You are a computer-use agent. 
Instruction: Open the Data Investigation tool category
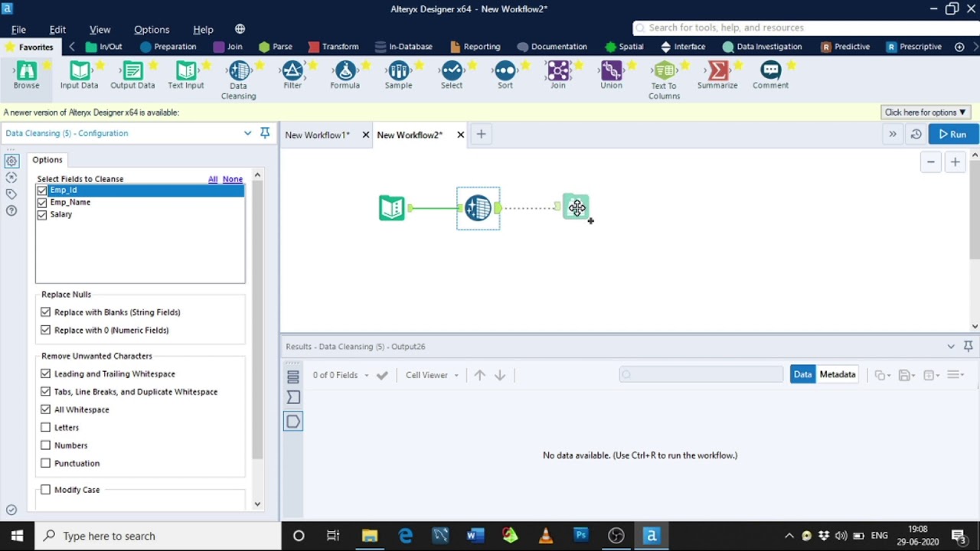pyautogui.click(x=762, y=47)
